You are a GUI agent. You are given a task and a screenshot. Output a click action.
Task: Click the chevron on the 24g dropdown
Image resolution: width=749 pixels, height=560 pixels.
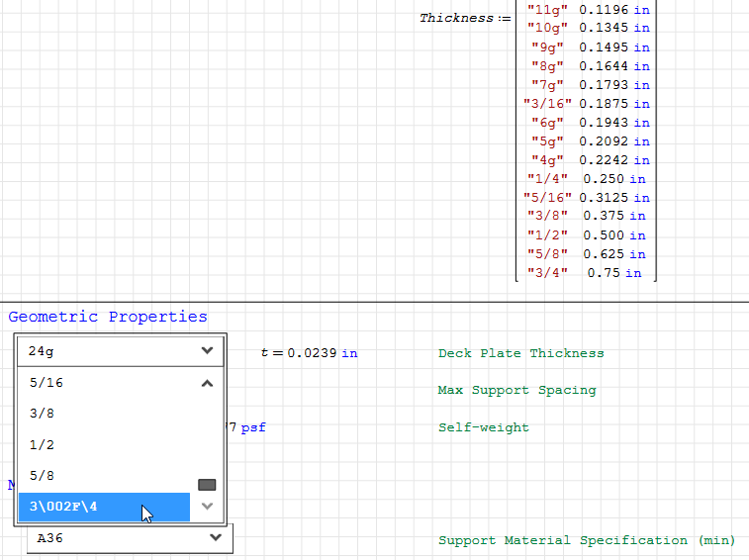pyautogui.click(x=207, y=350)
